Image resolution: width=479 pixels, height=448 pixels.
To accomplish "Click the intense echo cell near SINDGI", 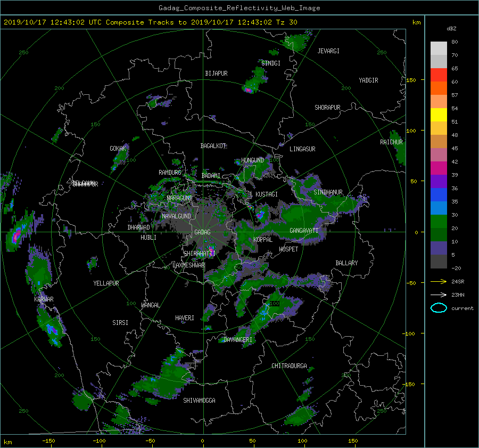I will point(249,90).
